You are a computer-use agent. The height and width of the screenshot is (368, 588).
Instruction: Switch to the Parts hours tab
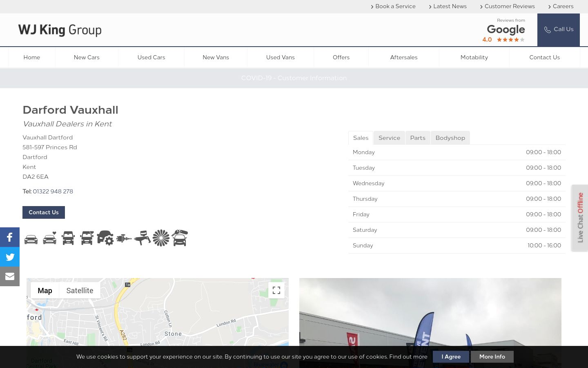(418, 138)
